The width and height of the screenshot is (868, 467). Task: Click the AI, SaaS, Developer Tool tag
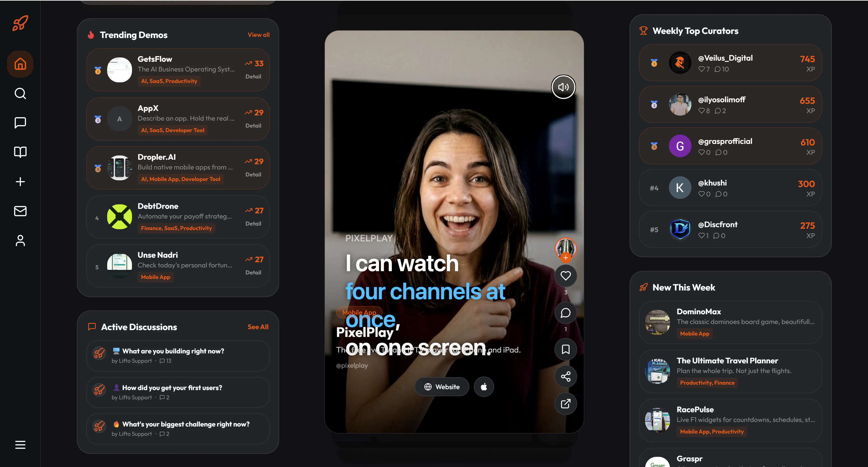coord(172,130)
